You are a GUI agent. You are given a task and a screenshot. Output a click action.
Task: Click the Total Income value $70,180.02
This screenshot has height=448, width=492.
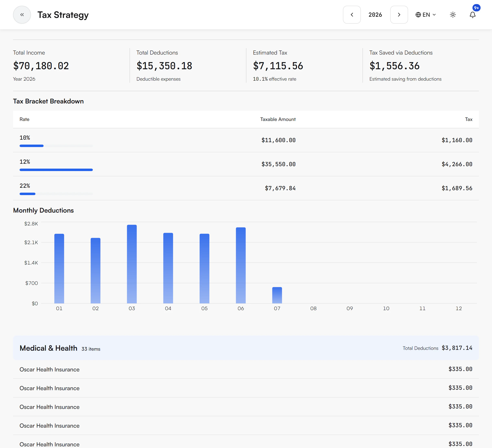(41, 66)
